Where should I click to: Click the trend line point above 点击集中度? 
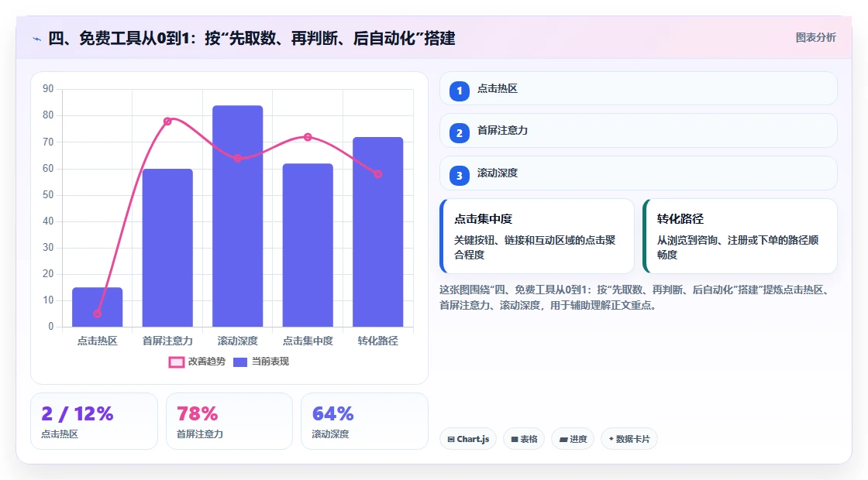pos(308,137)
